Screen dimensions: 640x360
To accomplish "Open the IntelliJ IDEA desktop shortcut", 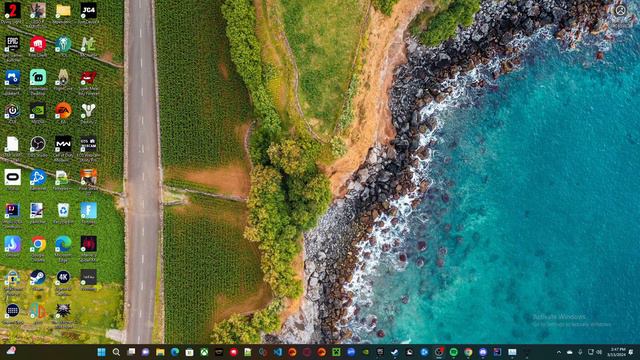I will (x=12, y=211).
